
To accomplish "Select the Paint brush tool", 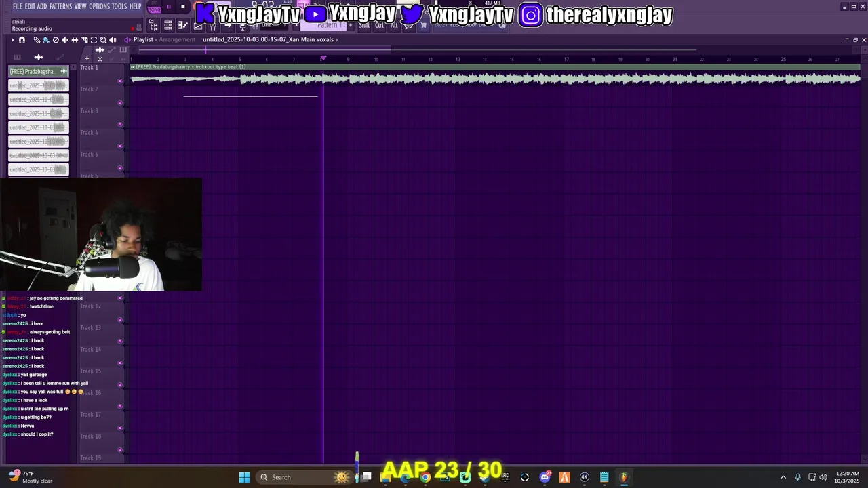I will 46,40.
